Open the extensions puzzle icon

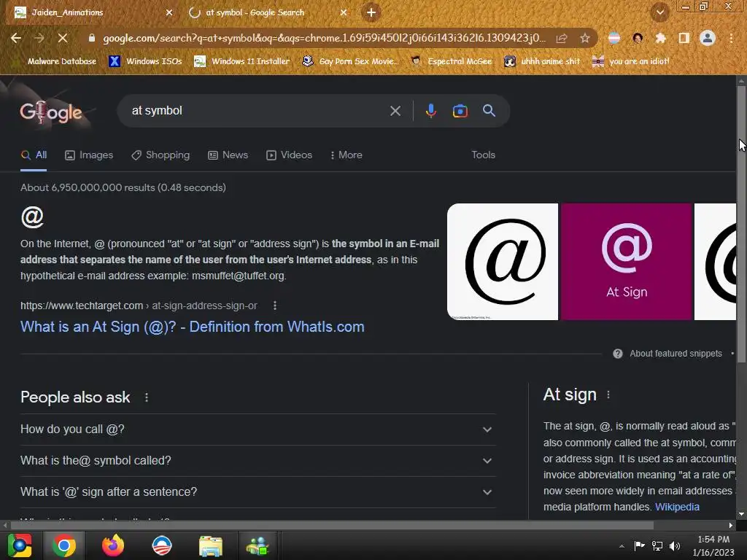pyautogui.click(x=660, y=38)
